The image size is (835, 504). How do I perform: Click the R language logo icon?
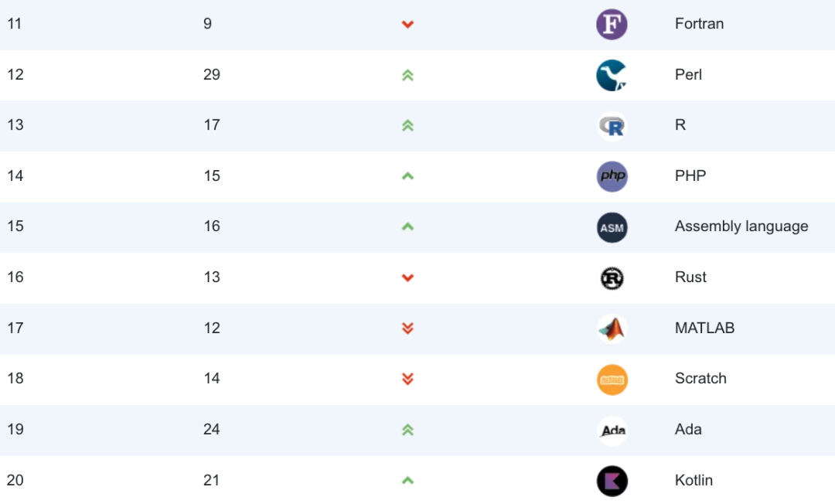coord(612,126)
